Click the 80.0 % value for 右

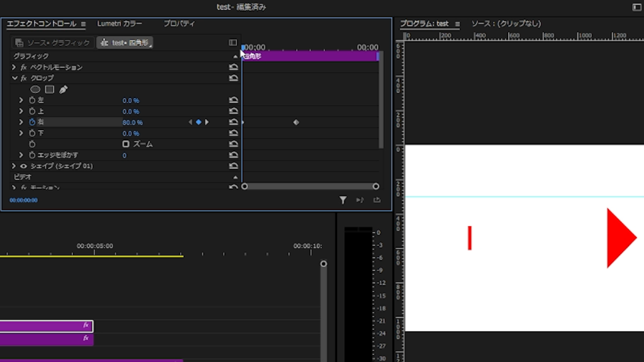(x=133, y=123)
